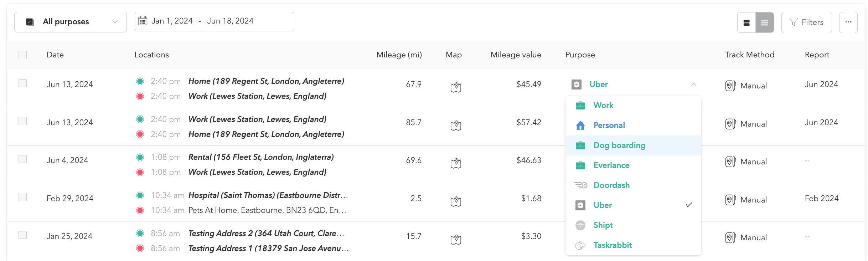Open the more options ellipsis menu
Screen dimensions: 868x261
(848, 22)
